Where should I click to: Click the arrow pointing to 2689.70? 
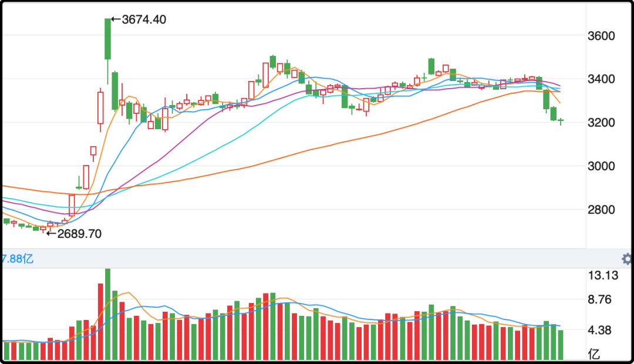51,234
